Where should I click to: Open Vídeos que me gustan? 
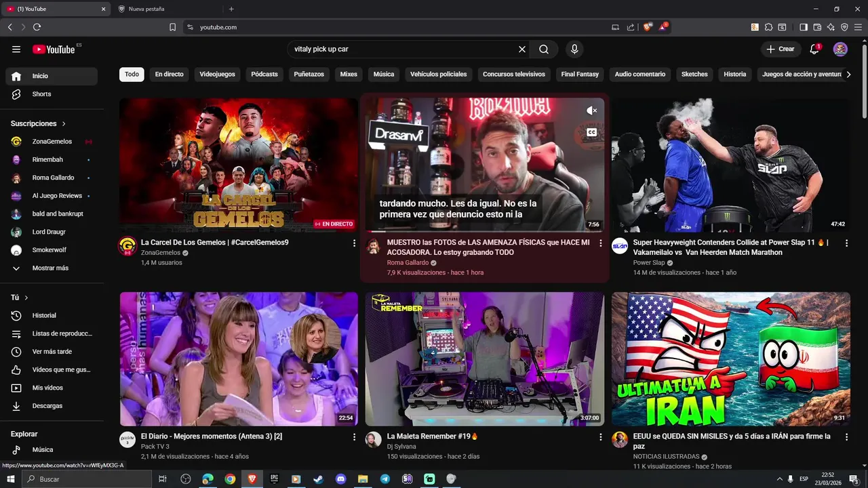pyautogui.click(x=52, y=369)
